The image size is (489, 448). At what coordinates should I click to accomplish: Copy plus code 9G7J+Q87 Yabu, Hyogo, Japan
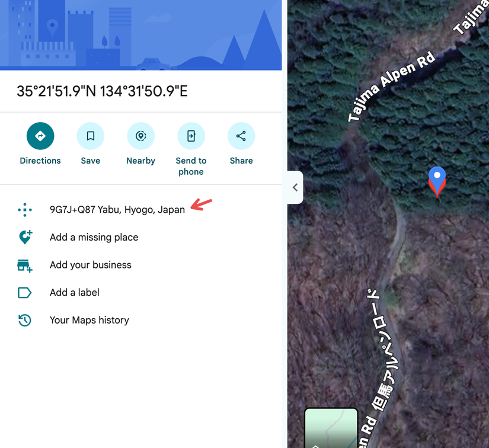117,210
